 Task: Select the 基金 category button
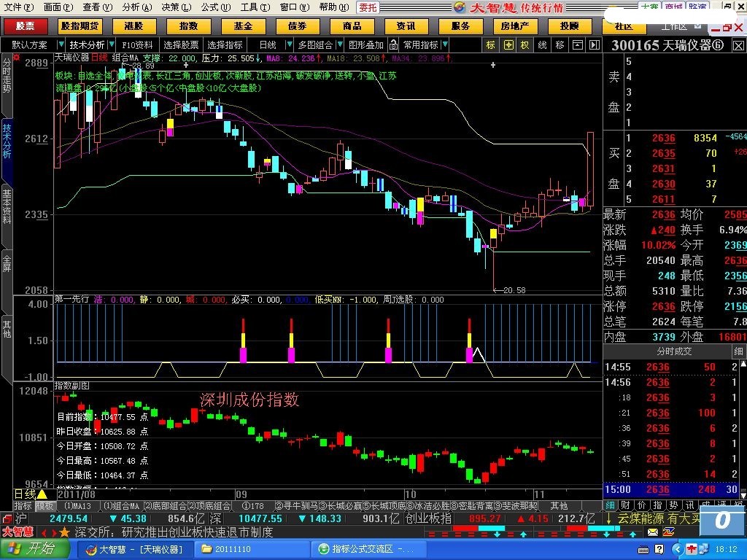(x=243, y=26)
